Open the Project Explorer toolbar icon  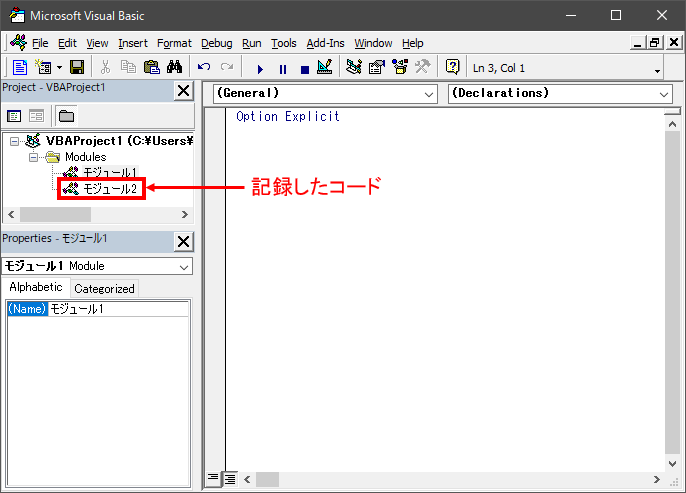coord(354,67)
